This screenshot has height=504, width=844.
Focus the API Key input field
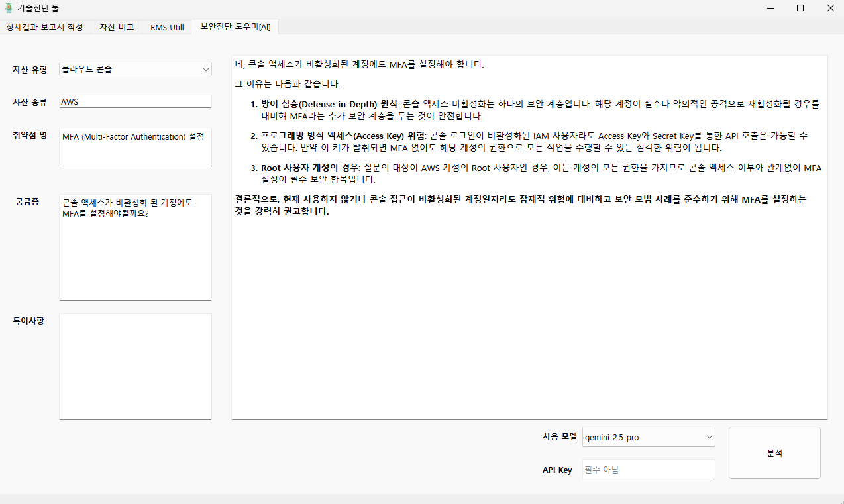tap(649, 470)
